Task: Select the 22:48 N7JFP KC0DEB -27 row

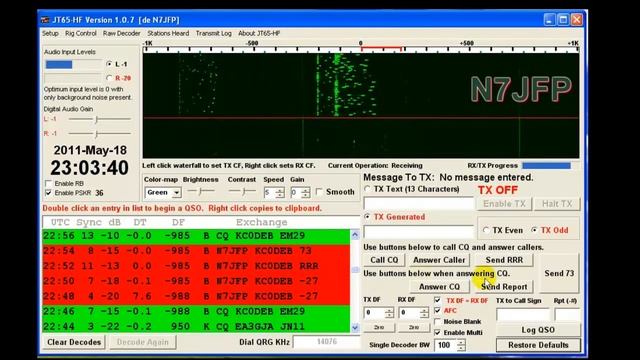Action: 196,296
